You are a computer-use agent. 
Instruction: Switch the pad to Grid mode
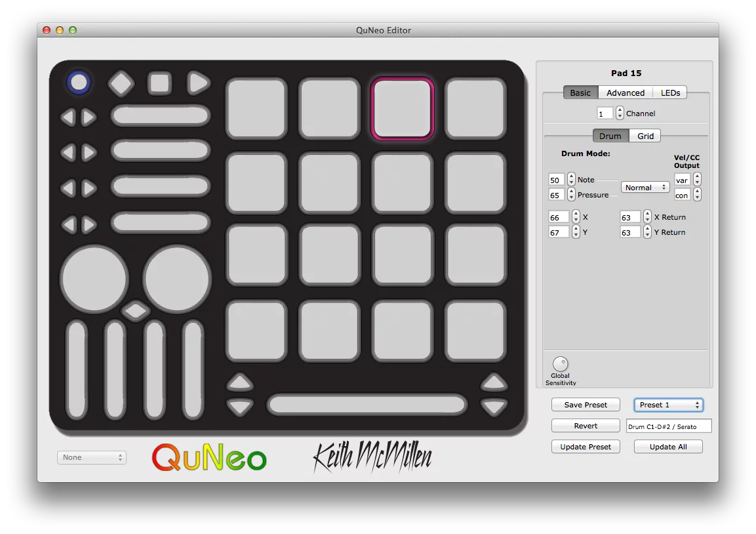pyautogui.click(x=645, y=136)
